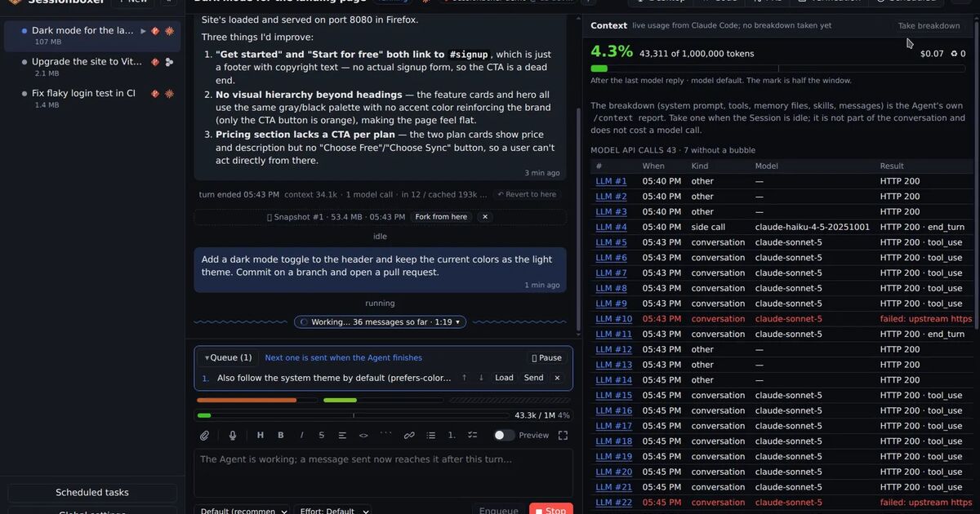This screenshot has height=514, width=980.
Task: Insert a heading with the H icon
Action: coord(261,436)
